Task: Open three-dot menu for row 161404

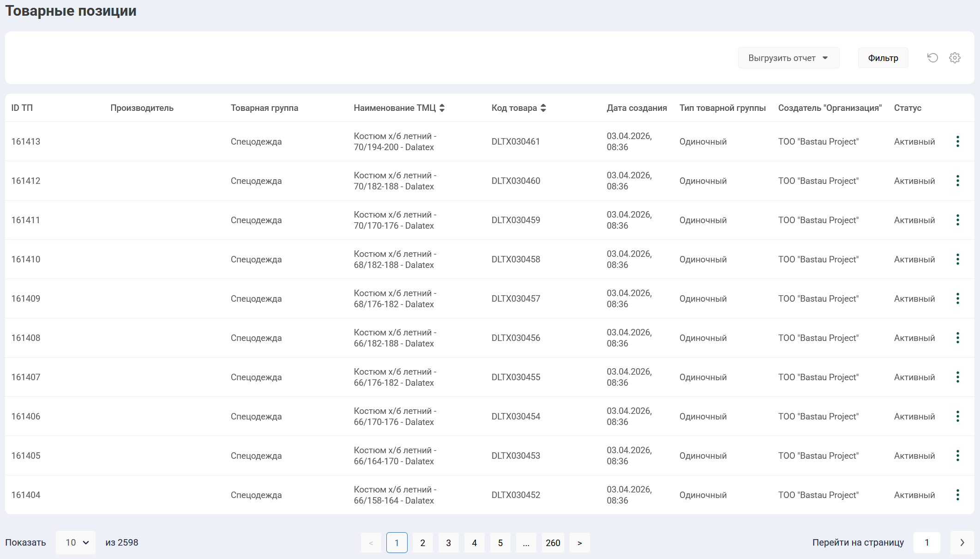Action: point(958,495)
